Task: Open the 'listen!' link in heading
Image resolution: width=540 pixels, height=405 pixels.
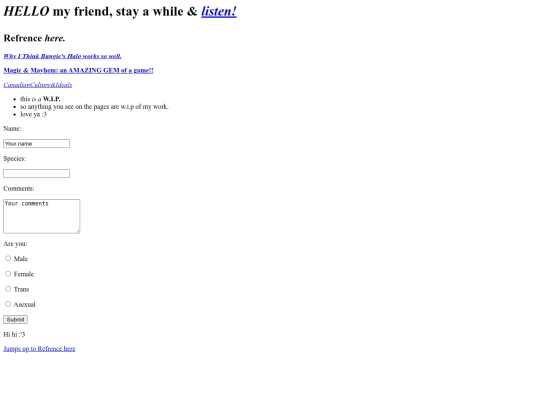Action: point(219,11)
